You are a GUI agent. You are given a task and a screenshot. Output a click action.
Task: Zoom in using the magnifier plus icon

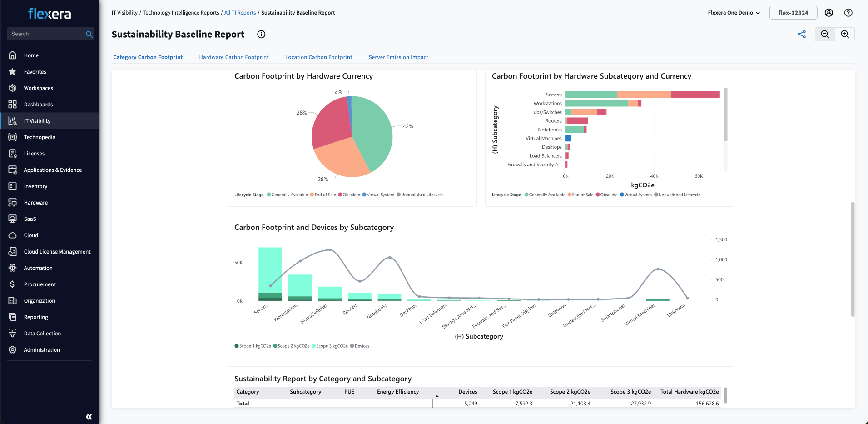pyautogui.click(x=845, y=35)
